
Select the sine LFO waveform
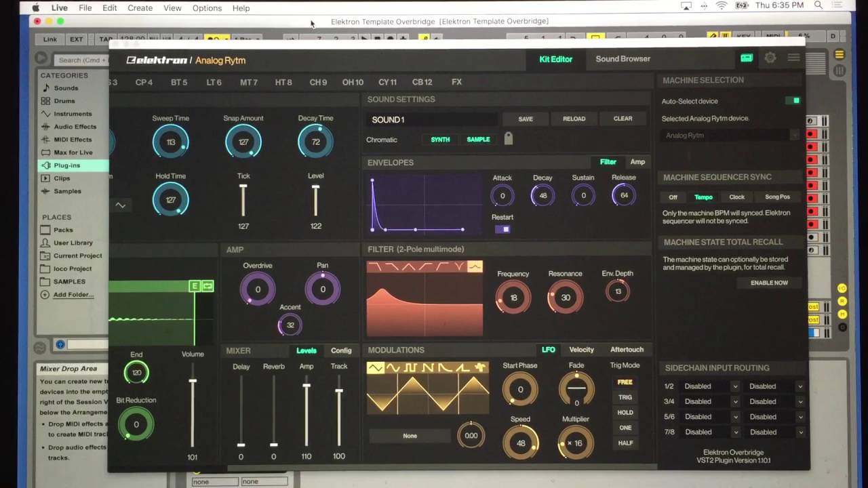click(393, 368)
